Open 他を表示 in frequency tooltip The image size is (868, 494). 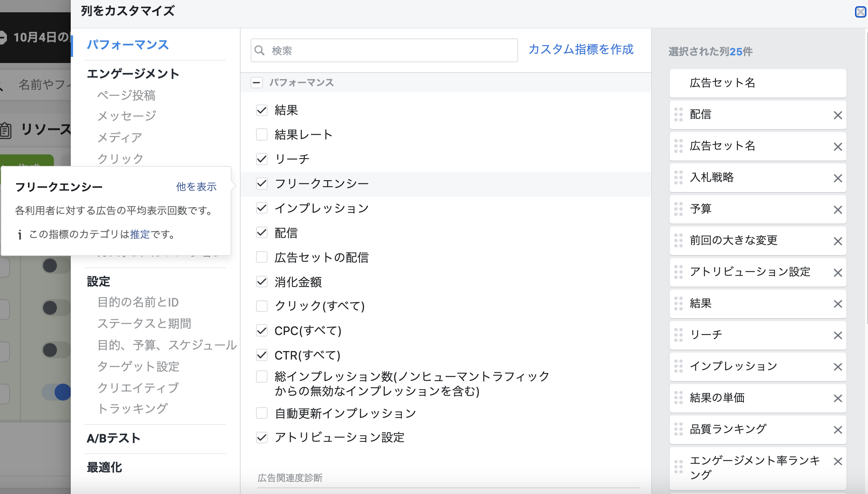coord(196,187)
